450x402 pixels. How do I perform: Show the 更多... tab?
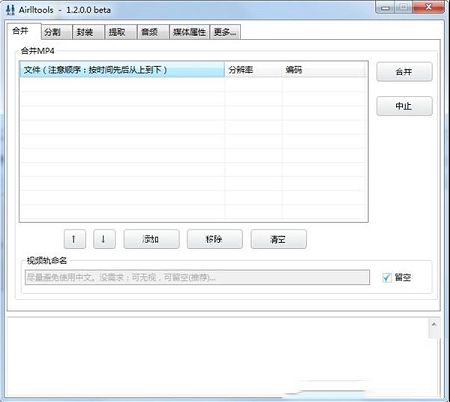(225, 32)
